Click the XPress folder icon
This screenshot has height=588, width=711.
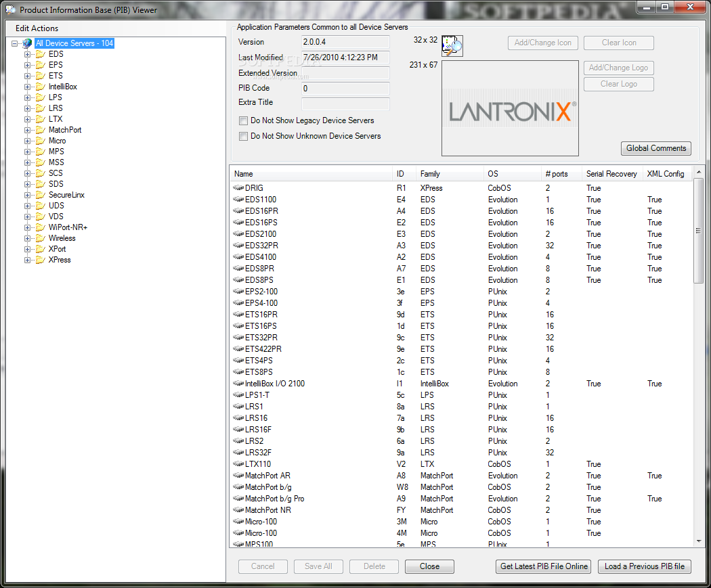click(41, 260)
